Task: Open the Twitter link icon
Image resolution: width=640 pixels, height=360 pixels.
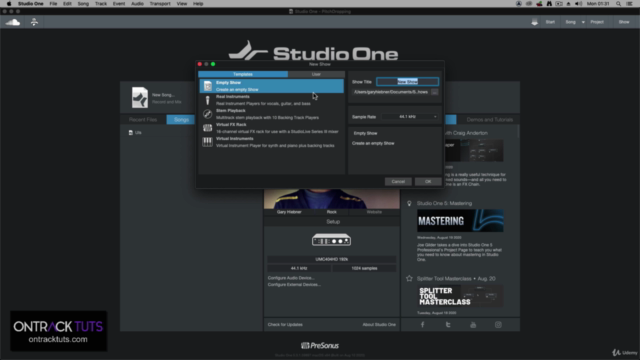Action: pos(448,324)
